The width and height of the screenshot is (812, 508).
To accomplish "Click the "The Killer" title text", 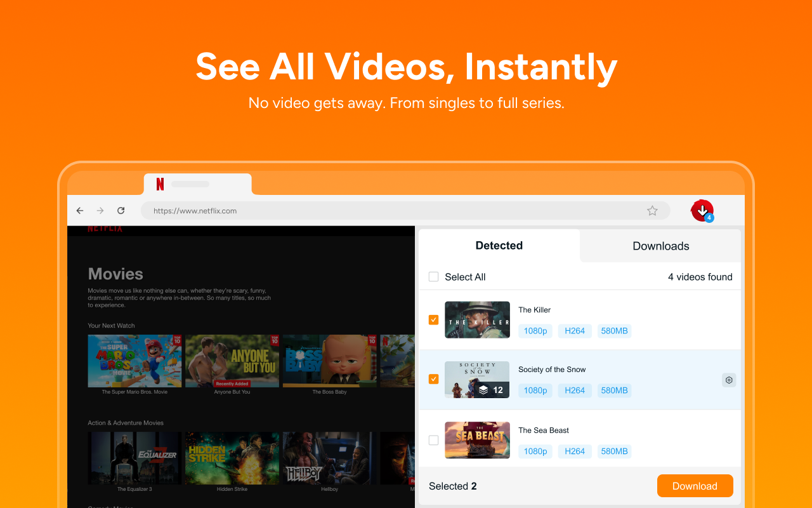I will click(535, 310).
